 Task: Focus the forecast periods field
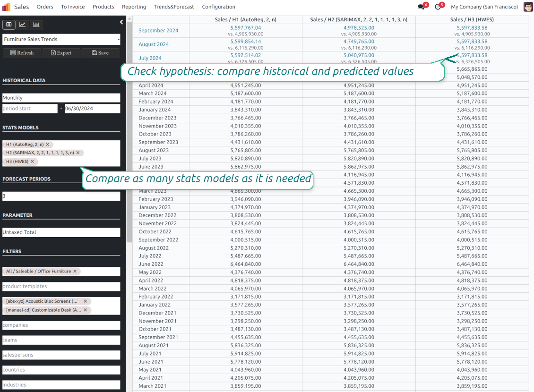(x=61, y=196)
